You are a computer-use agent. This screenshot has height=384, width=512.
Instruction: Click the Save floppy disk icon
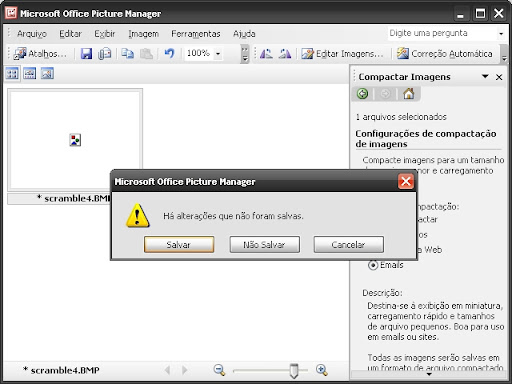pyautogui.click(x=86, y=54)
